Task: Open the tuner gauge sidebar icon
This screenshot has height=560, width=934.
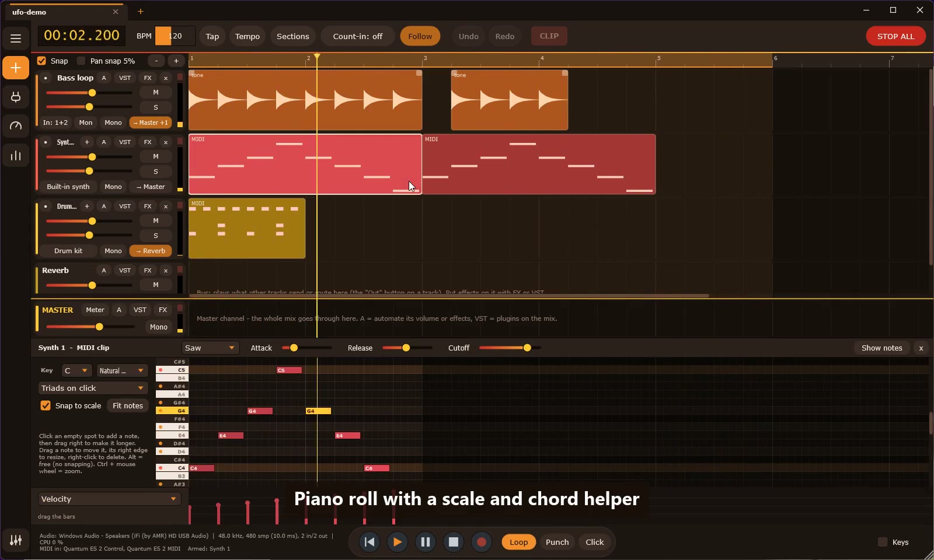Action: click(16, 126)
